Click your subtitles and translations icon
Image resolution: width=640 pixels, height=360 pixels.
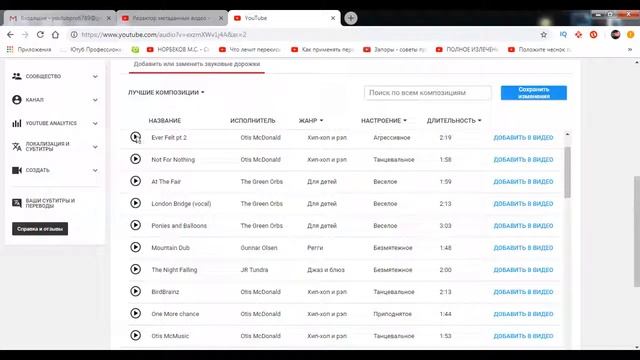[x=17, y=203]
